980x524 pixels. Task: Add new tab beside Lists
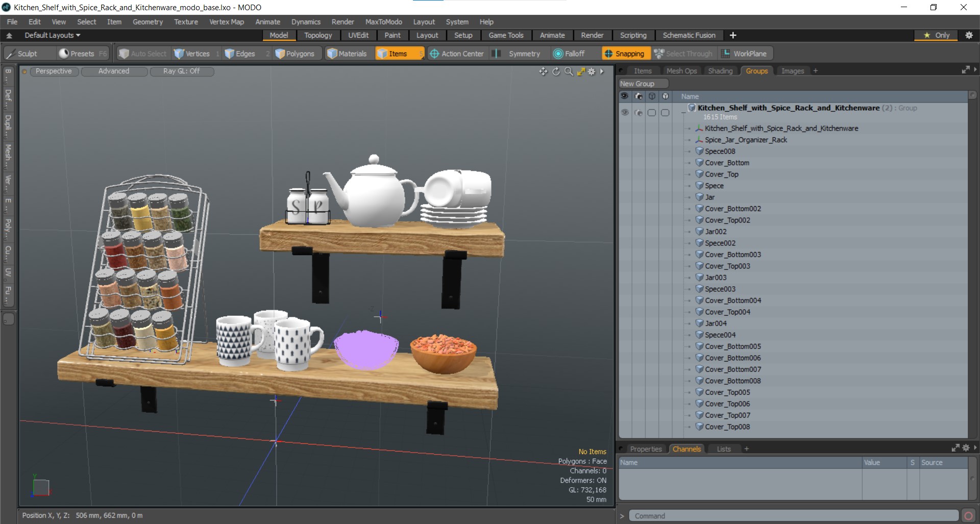click(x=746, y=449)
